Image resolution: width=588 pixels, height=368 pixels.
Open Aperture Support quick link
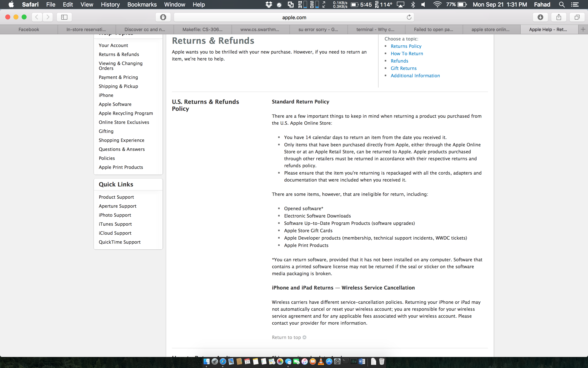(118, 206)
